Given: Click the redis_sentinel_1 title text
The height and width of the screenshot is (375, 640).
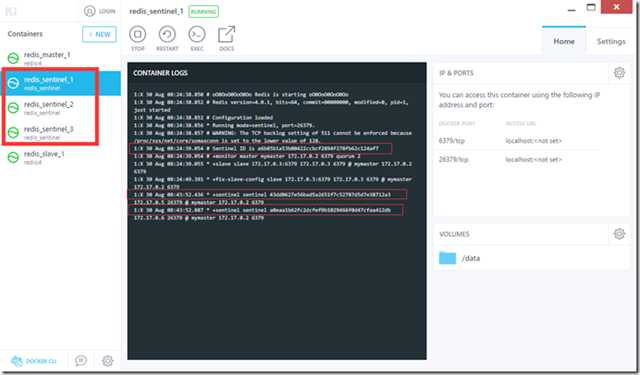Looking at the screenshot, I should 156,11.
